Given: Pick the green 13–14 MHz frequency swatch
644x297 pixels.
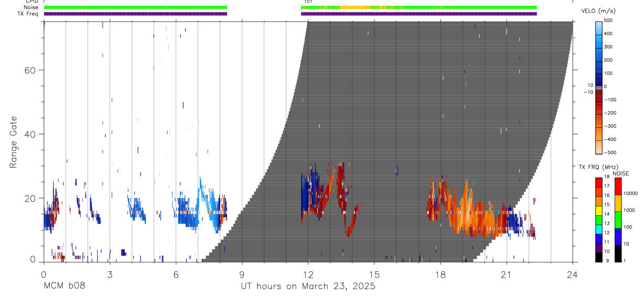Looking at the screenshot, I should tap(599, 219).
